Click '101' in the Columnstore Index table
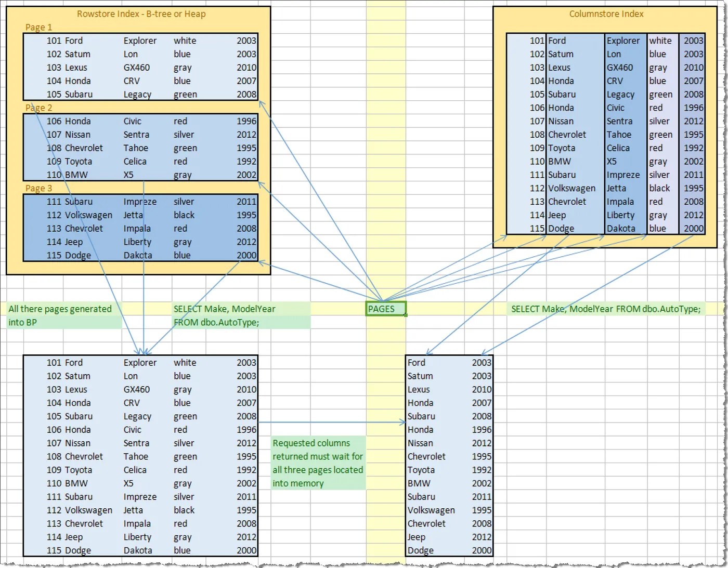Viewport: 728px width, 568px height. 537,41
